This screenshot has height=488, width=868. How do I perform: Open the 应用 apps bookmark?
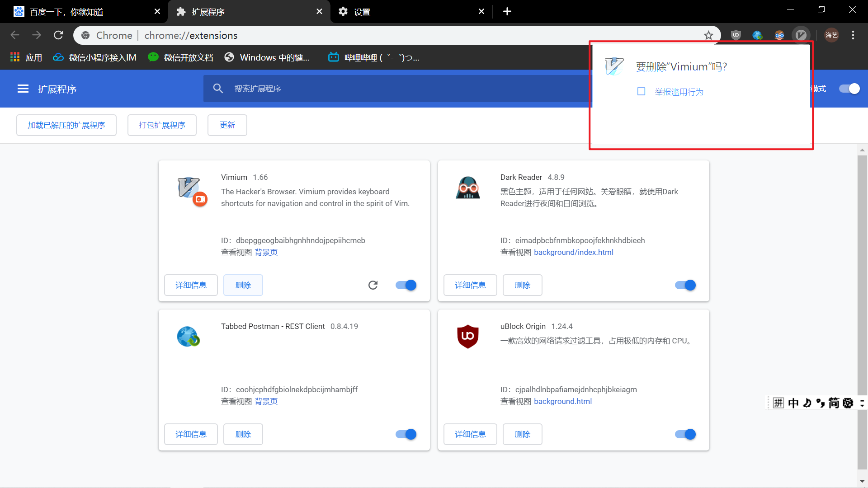(26, 57)
